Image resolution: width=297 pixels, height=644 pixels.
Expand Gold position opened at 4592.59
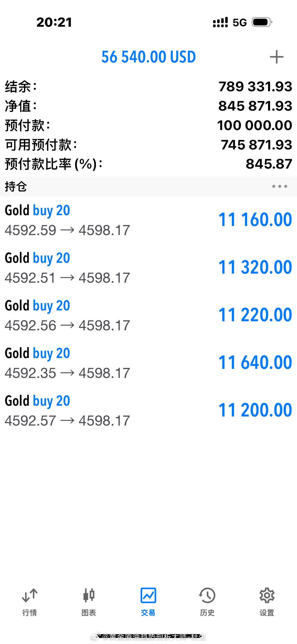tap(148, 220)
